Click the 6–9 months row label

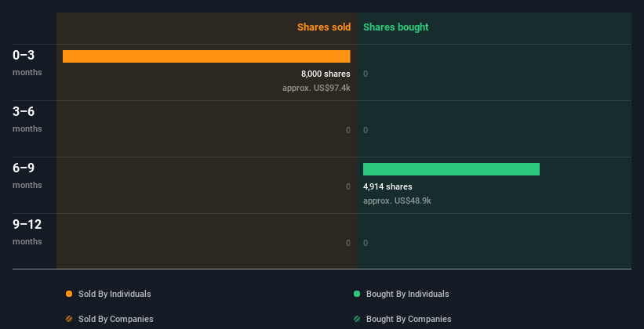(x=27, y=175)
